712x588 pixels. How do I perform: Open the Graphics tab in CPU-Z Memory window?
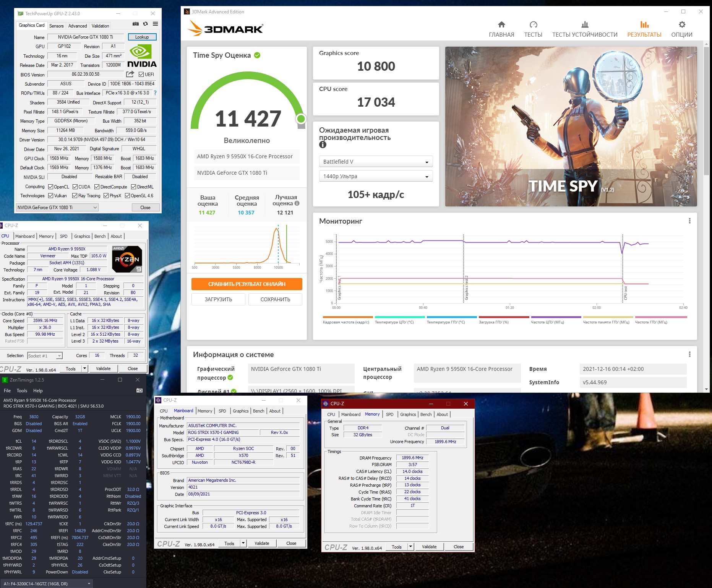408,414
